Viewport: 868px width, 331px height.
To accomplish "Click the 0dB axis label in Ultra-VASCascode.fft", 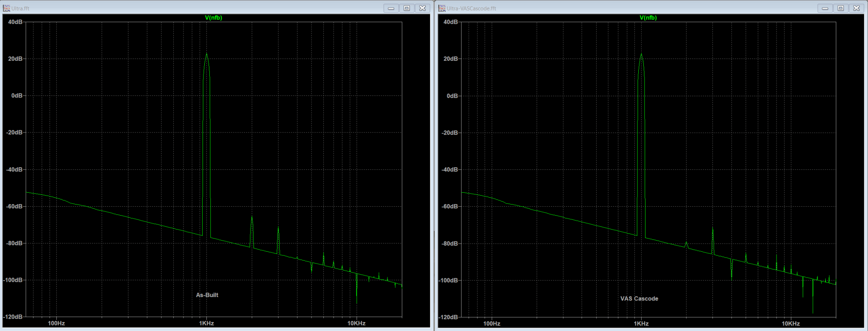I will [x=452, y=96].
